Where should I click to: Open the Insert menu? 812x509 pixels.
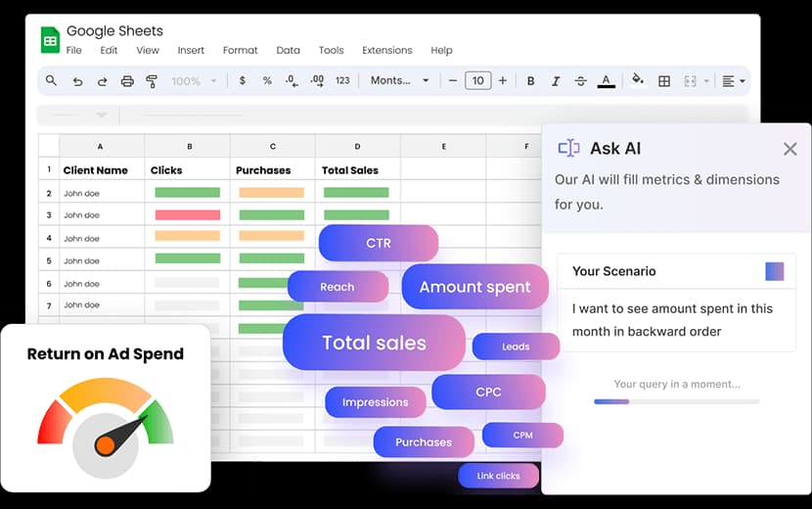coord(191,51)
